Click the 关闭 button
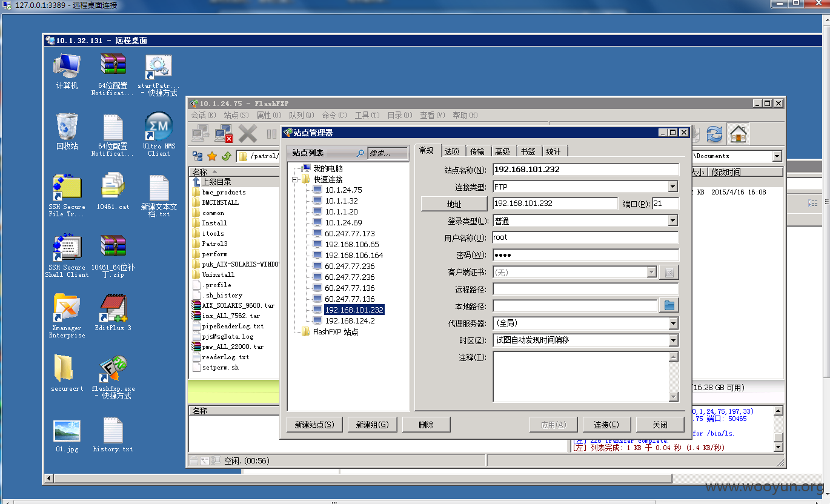 (x=660, y=425)
